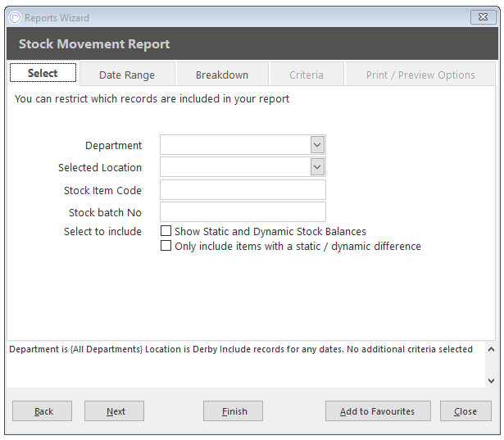Click the Finish button
The height and width of the screenshot is (440, 504).
233,411
